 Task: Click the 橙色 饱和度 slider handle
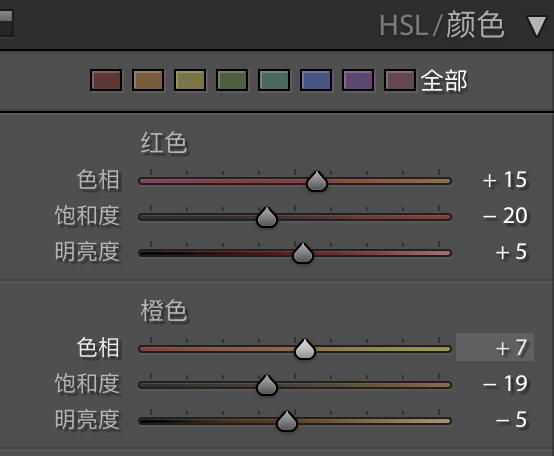click(267, 385)
